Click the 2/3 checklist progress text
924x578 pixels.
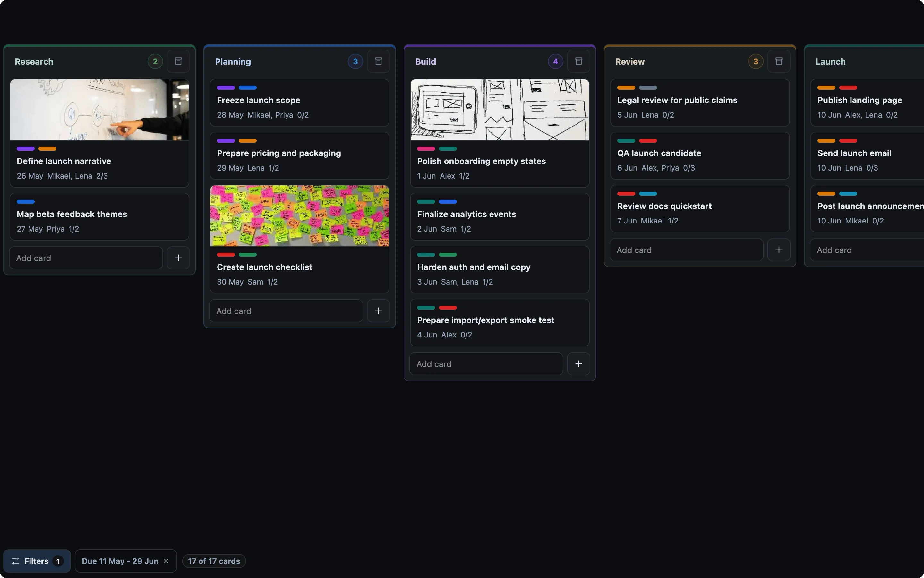(x=102, y=176)
